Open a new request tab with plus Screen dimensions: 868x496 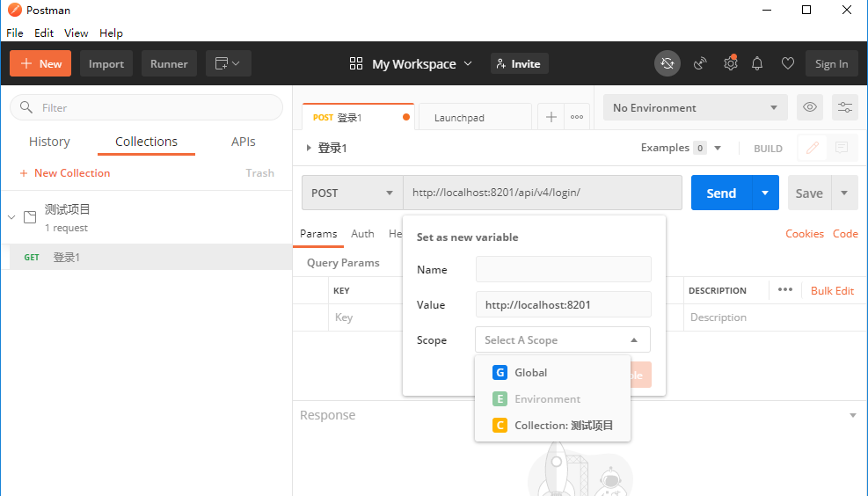point(551,117)
